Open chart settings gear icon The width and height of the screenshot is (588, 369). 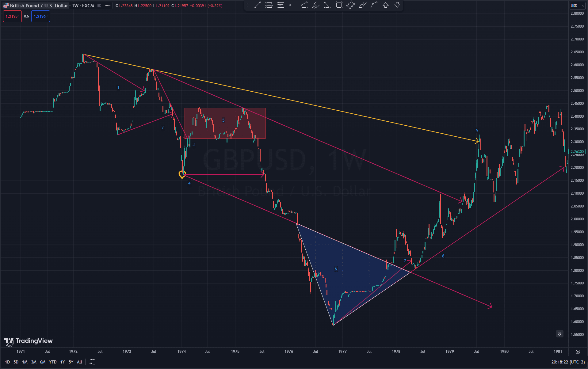tap(578, 352)
